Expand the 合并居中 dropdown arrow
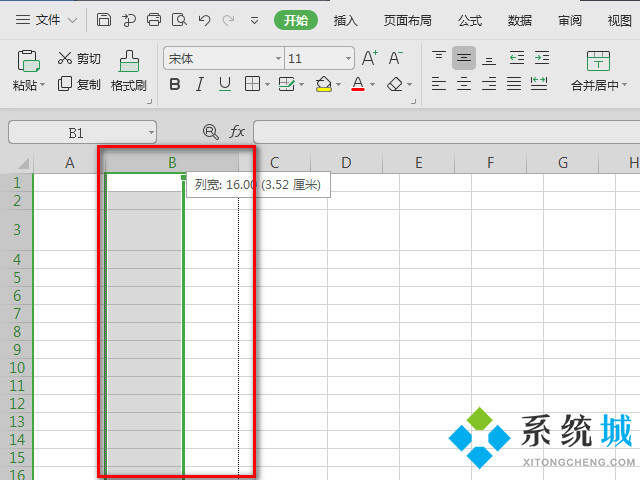 pos(624,85)
